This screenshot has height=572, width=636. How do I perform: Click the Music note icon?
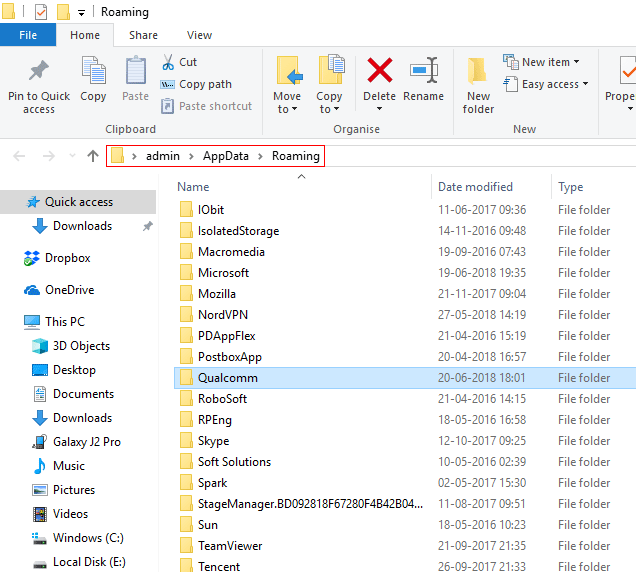[40, 466]
